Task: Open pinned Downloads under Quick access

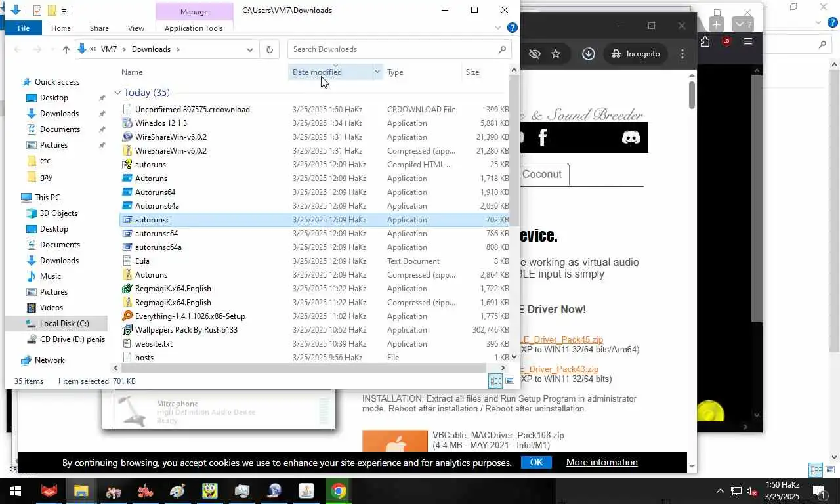Action: coord(59,114)
